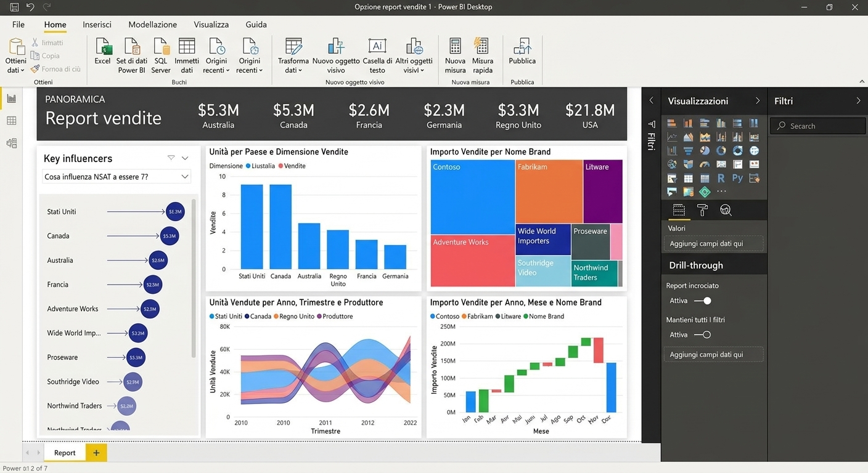Click the Copia ribbon command
Image resolution: width=868 pixels, height=473 pixels.
click(45, 55)
